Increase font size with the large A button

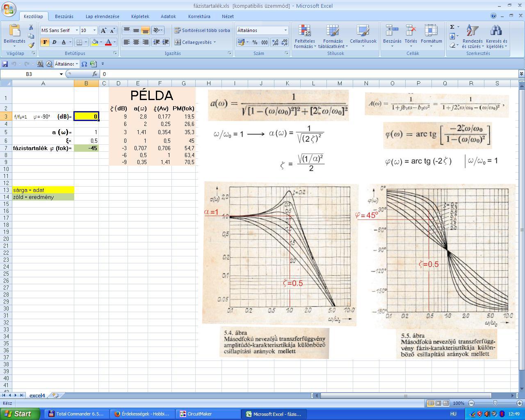point(103,30)
